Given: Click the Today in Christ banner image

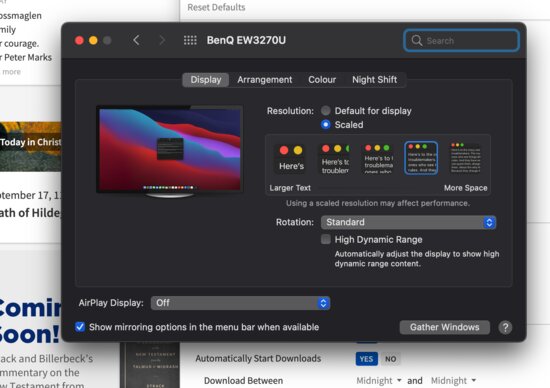Looking at the screenshot, I should click(x=31, y=146).
